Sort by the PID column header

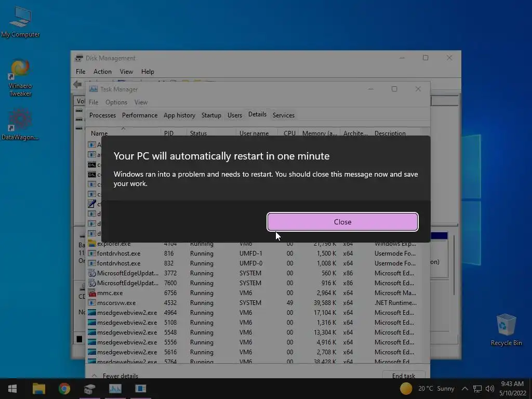coord(174,133)
